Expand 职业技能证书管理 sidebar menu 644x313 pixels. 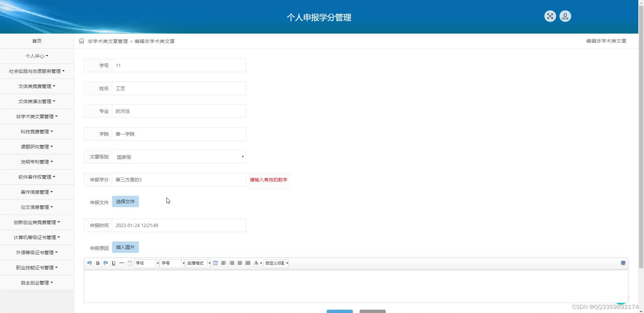pyautogui.click(x=37, y=268)
